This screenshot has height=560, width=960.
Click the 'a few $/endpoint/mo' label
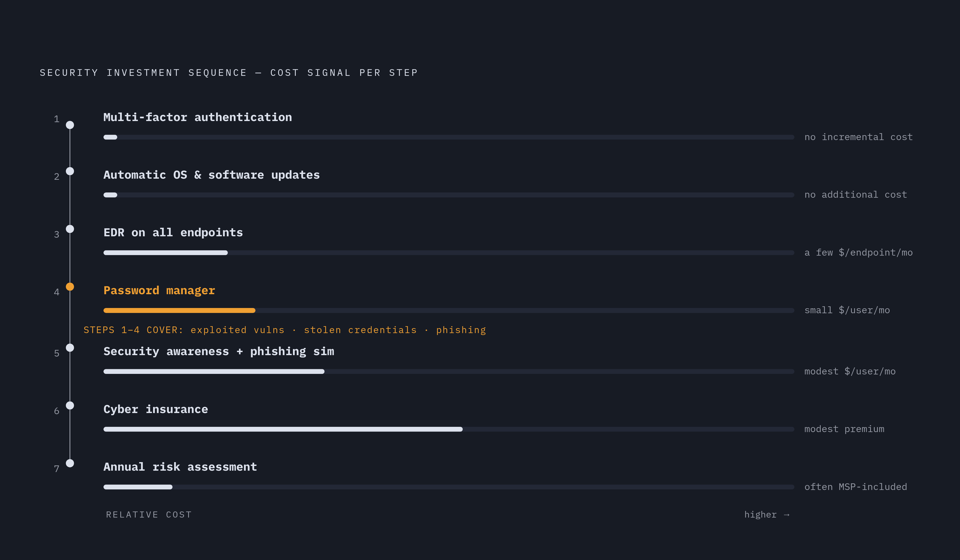tap(859, 253)
